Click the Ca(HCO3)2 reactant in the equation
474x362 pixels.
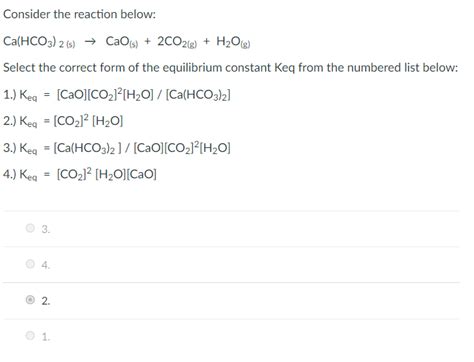39,42
